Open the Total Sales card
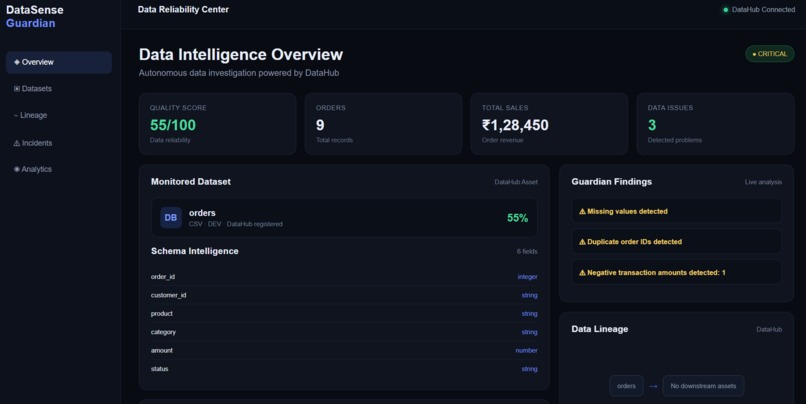This screenshot has height=404, width=806. pos(549,124)
